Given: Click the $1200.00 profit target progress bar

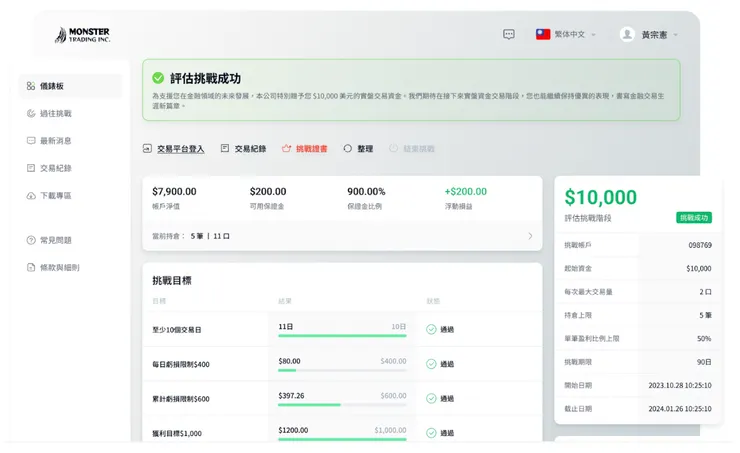Looking at the screenshot, I should (x=342, y=439).
